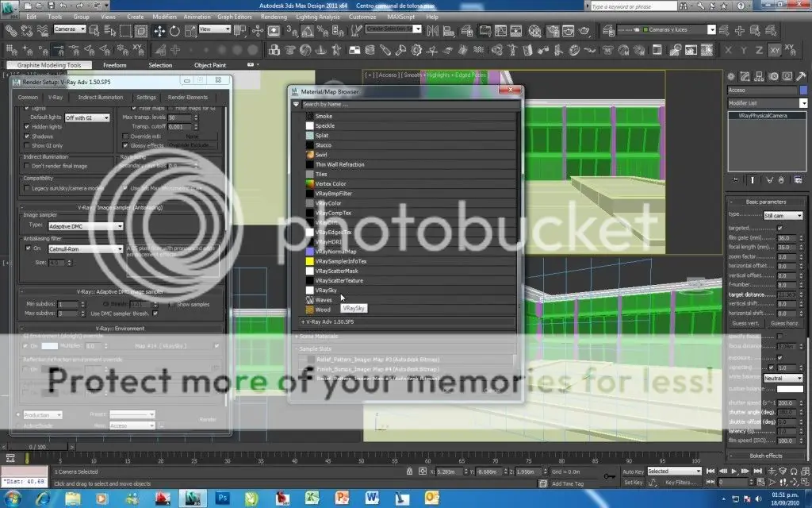The image size is (812, 508).
Task: Open the Schematic View icon
Action: click(x=516, y=31)
